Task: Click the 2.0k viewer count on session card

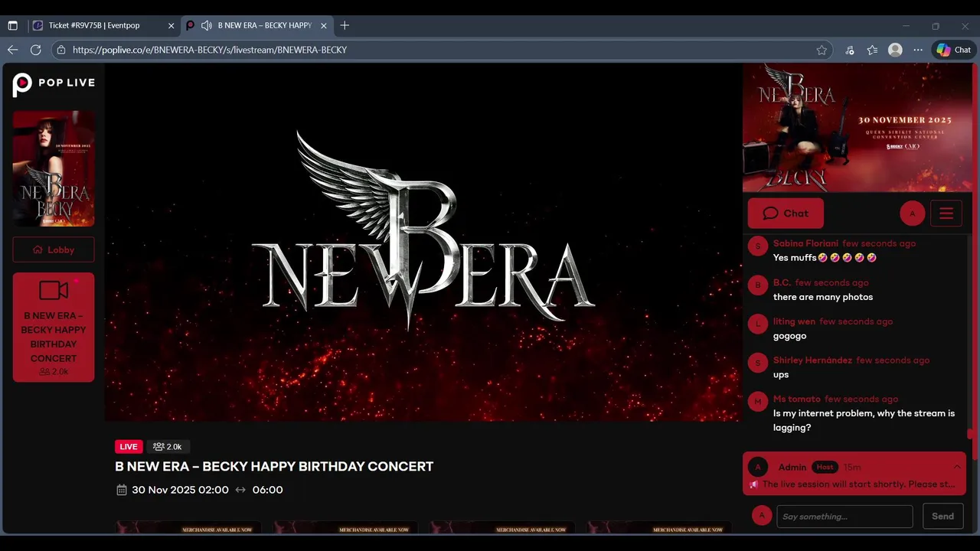Action: coord(54,371)
